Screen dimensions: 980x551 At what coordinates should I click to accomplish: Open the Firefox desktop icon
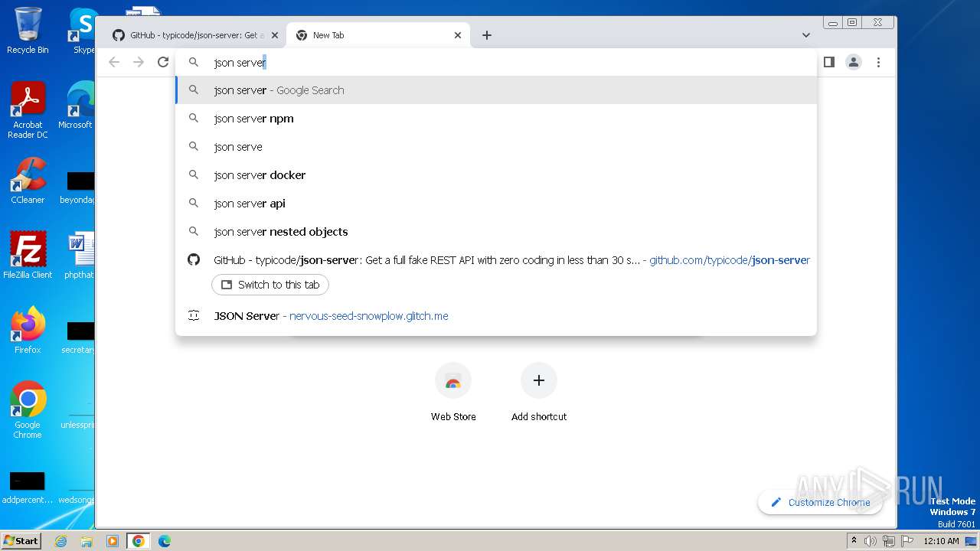click(x=28, y=331)
